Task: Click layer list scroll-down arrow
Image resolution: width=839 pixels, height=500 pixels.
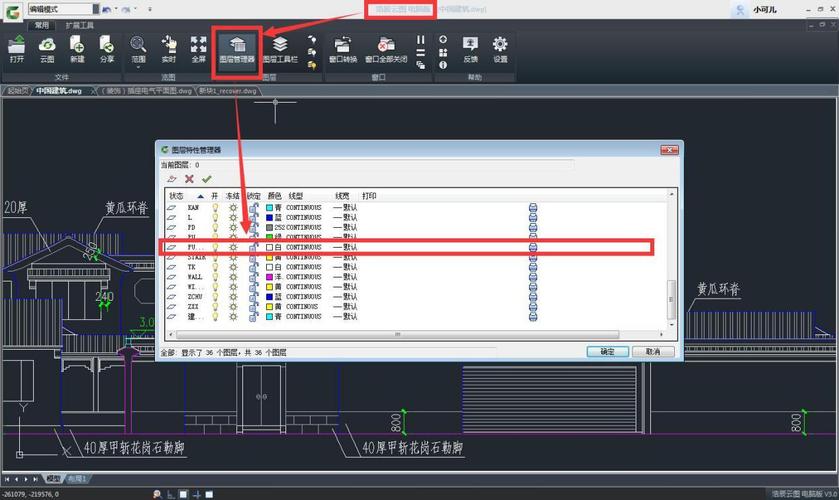Action: [x=671, y=325]
